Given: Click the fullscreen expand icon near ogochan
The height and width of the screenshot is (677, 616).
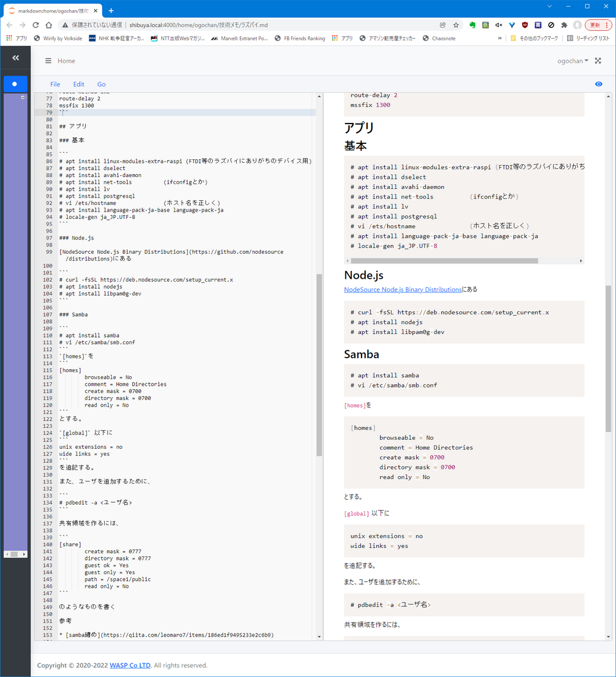Looking at the screenshot, I should (x=598, y=61).
